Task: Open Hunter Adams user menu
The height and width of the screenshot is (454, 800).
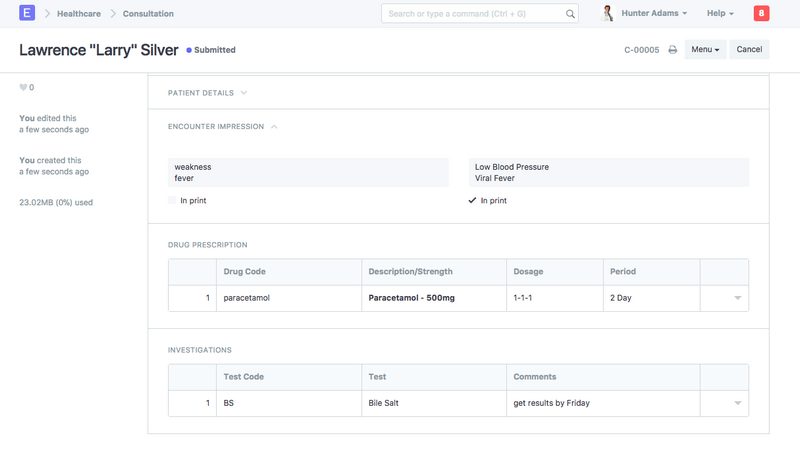Action: tap(656, 14)
